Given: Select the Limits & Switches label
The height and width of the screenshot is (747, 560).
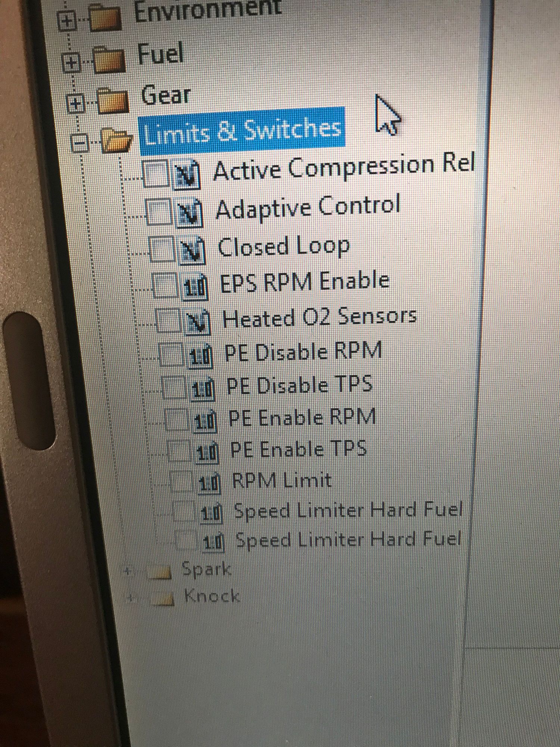Looking at the screenshot, I should coord(242,131).
